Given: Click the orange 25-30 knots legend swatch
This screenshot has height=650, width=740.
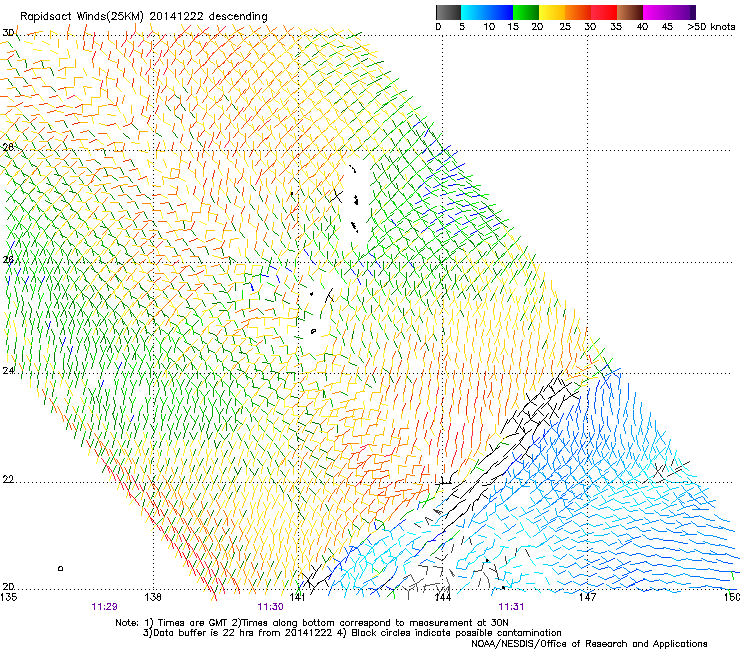Looking at the screenshot, I should coord(578,12).
